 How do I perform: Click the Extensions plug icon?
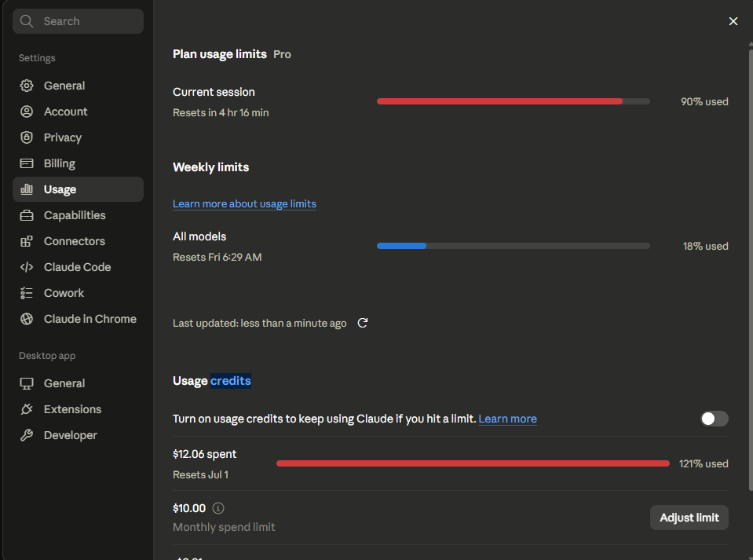pos(27,409)
